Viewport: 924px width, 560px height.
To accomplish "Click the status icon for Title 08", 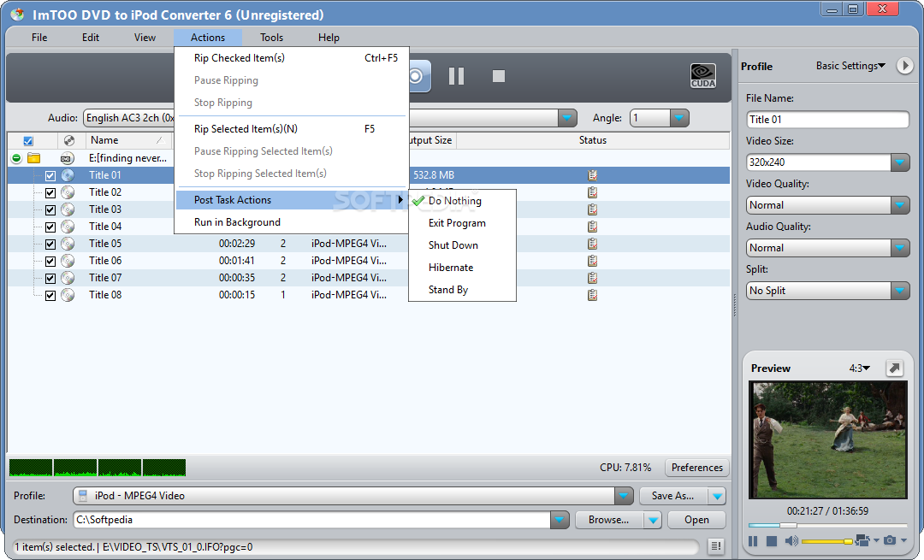I will pos(592,294).
